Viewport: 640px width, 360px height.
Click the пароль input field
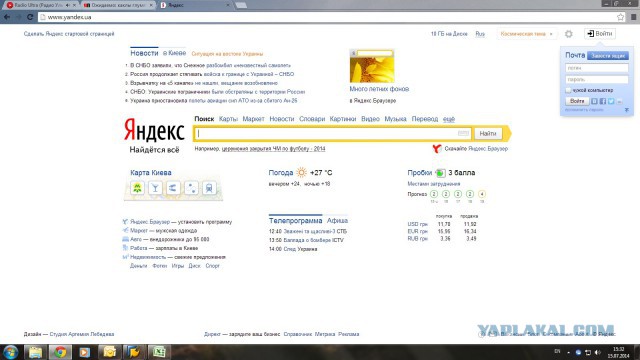(597, 80)
